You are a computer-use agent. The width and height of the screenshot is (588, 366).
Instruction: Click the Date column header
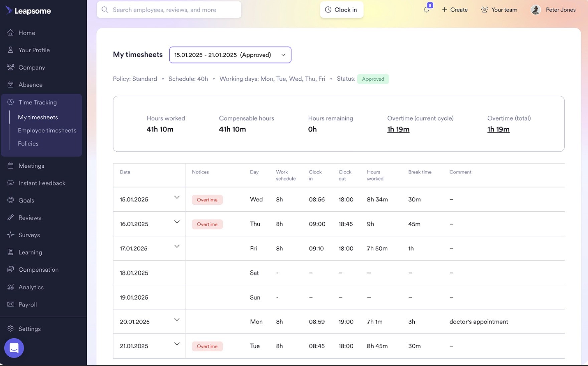(x=125, y=172)
